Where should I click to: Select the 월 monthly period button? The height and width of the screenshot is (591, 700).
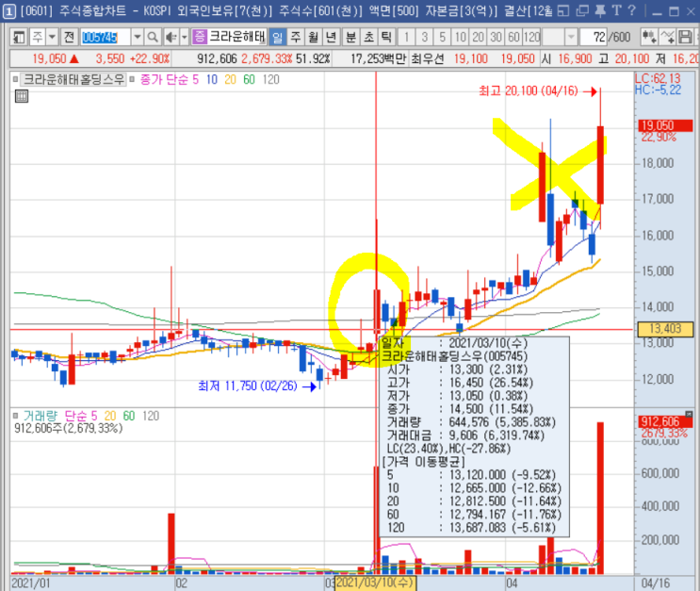tap(314, 37)
